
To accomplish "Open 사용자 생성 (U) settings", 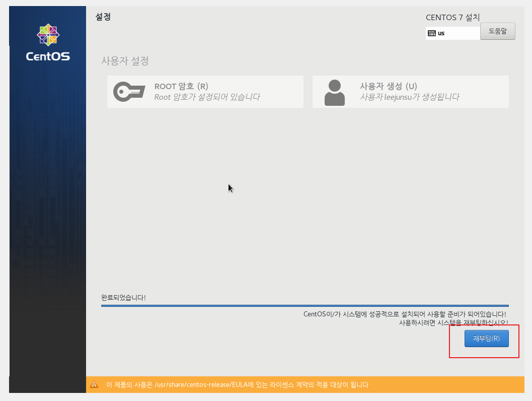I will (410, 92).
